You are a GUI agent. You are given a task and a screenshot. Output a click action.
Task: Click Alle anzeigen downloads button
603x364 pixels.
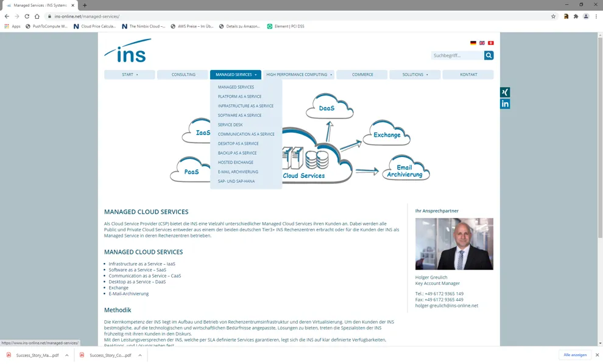(575, 355)
